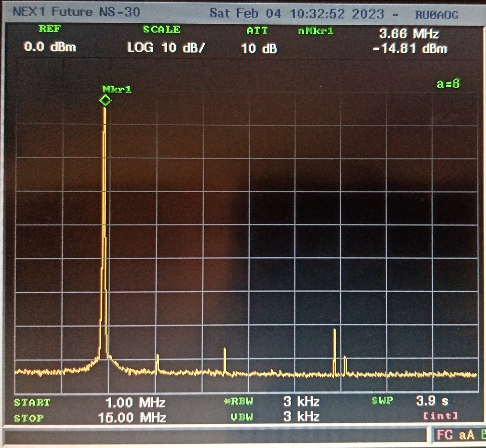Click the RU0AOG text in the header

(x=437, y=15)
